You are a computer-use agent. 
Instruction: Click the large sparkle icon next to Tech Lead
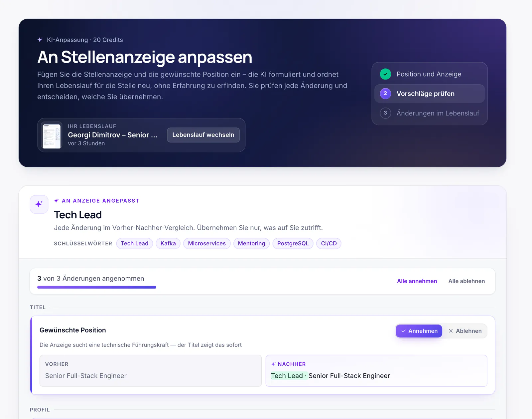pyautogui.click(x=39, y=204)
